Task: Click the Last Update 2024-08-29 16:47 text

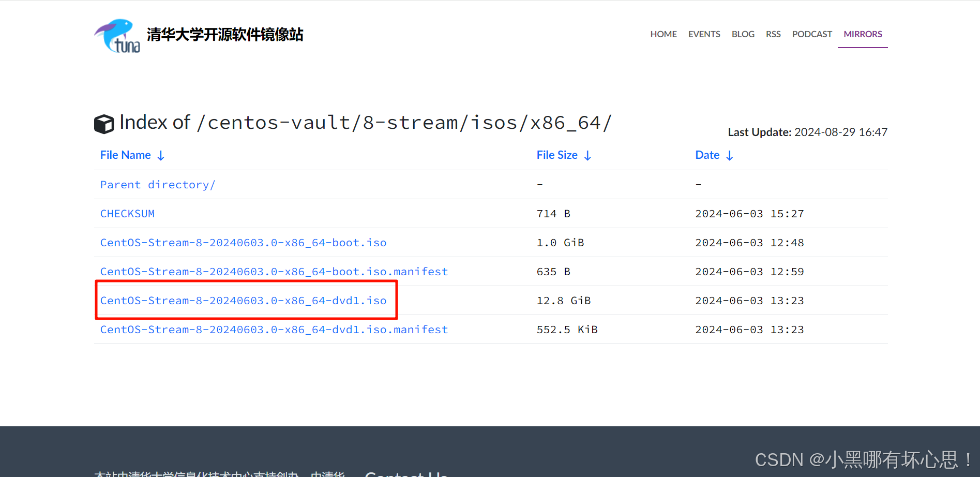Action: (x=808, y=132)
